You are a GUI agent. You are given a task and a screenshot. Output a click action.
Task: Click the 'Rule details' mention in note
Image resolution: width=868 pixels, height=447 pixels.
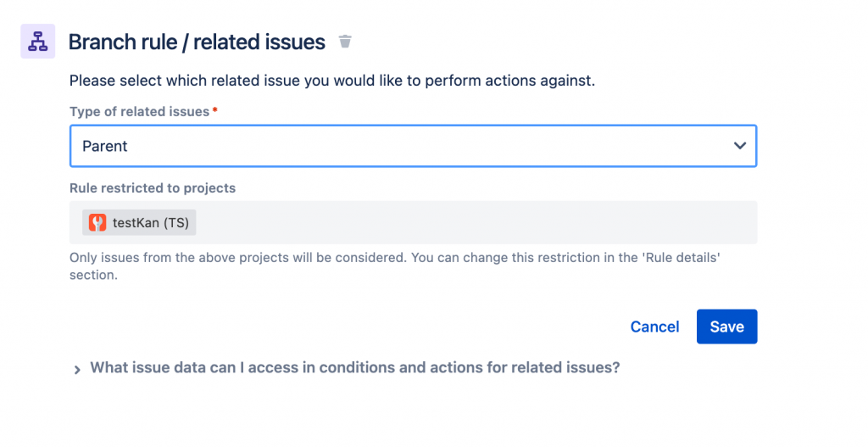680,257
